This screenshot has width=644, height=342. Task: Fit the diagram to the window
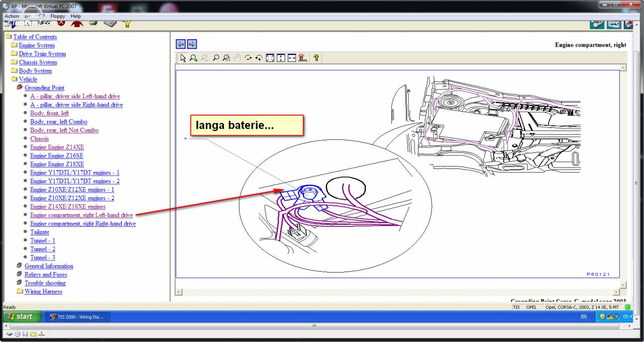(270, 58)
